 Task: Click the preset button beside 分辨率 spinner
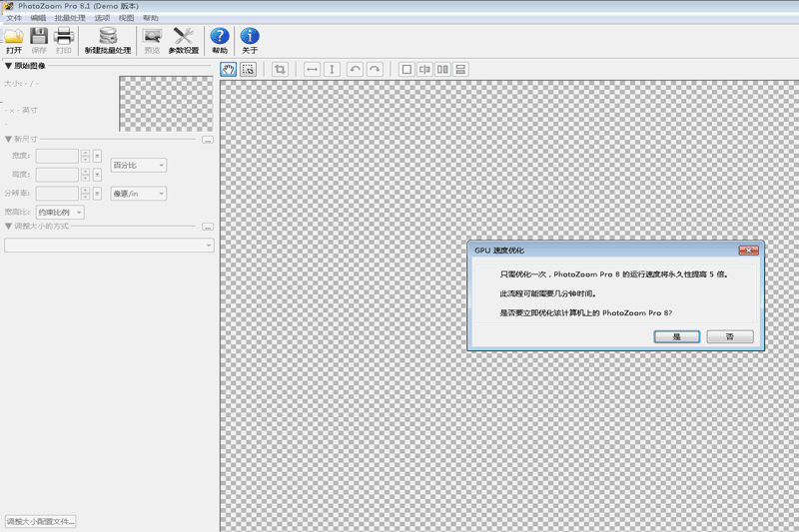(x=97, y=194)
